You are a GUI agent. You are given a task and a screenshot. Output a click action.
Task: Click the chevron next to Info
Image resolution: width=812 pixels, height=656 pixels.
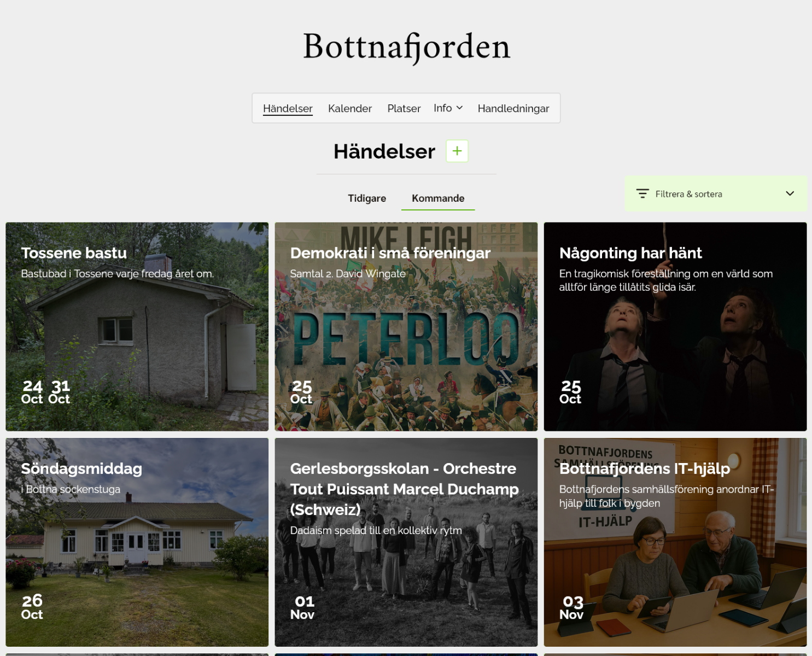[459, 108]
